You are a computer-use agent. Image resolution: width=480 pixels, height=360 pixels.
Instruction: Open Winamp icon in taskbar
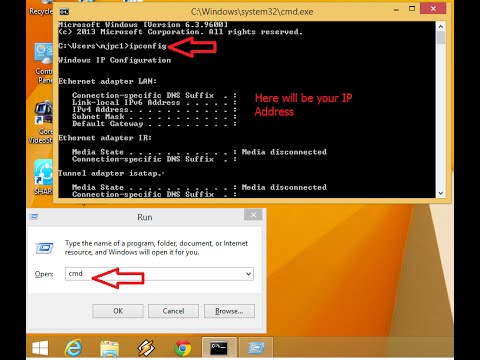click(x=146, y=348)
